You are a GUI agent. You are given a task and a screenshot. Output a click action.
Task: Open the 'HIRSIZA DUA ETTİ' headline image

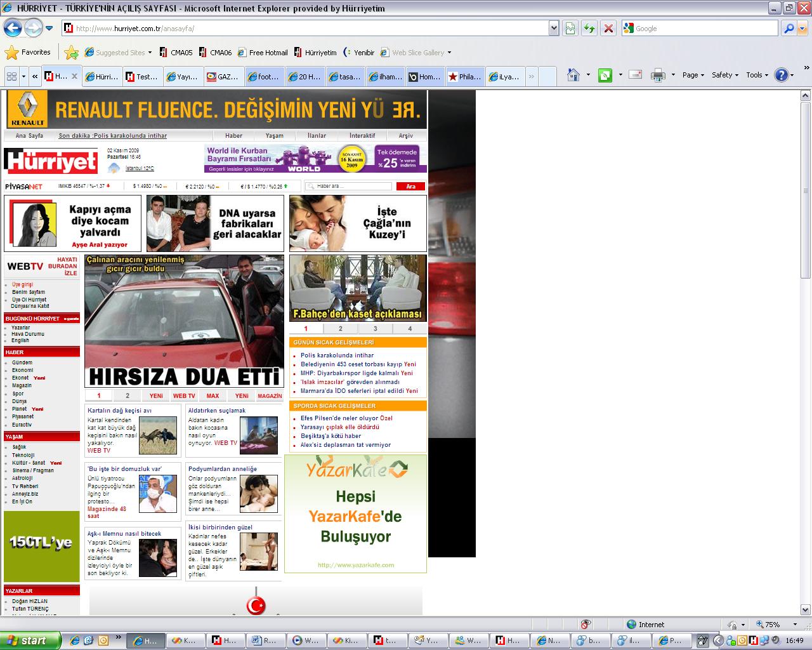click(185, 321)
